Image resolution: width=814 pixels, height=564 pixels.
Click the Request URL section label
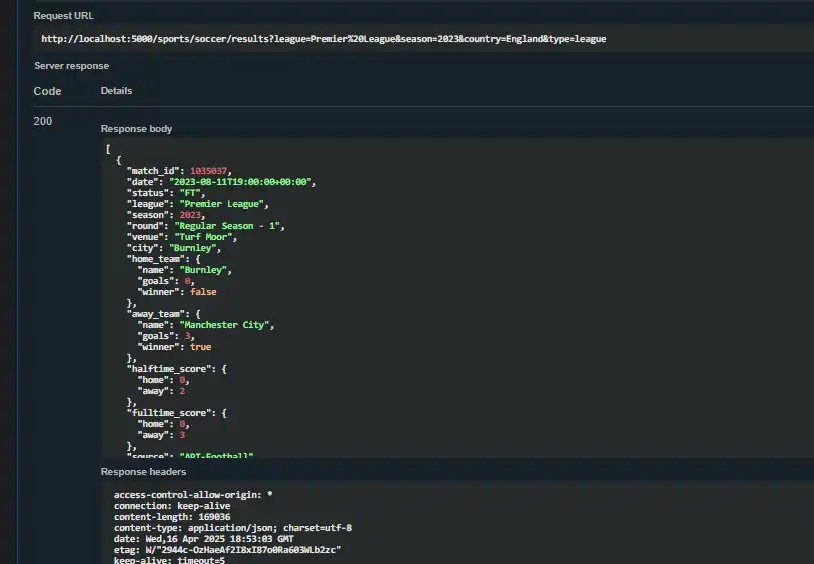pos(62,16)
